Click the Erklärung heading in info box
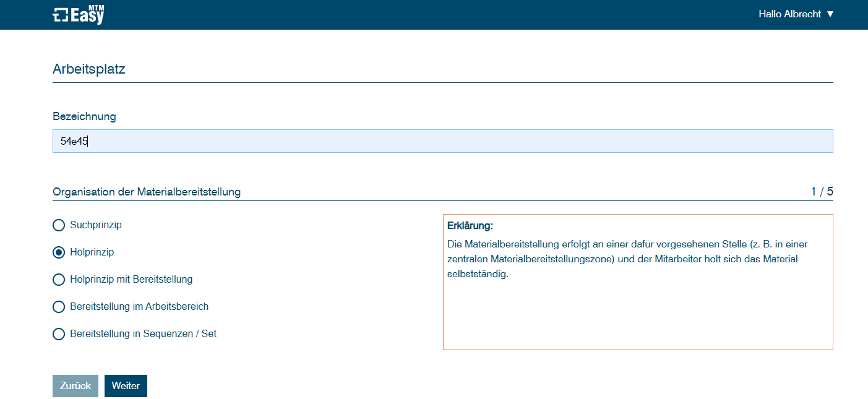Image resolution: width=868 pixels, height=399 pixels. click(x=470, y=226)
